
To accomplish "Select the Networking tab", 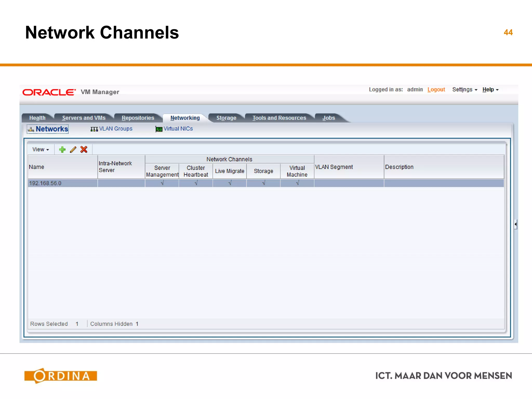I will tap(185, 118).
